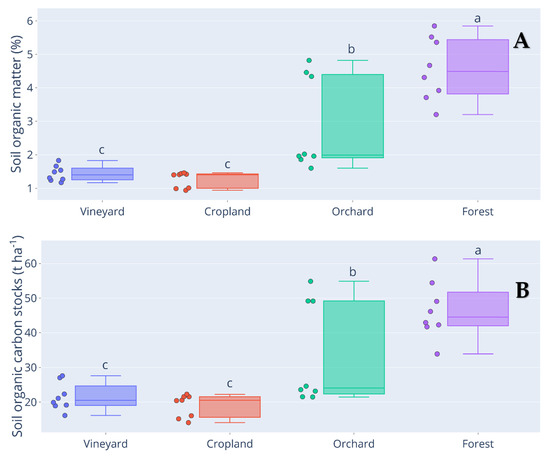Screen dimensions: 550x457
Task: Click the Vineyard axis label in panel A
Action: pos(102,211)
